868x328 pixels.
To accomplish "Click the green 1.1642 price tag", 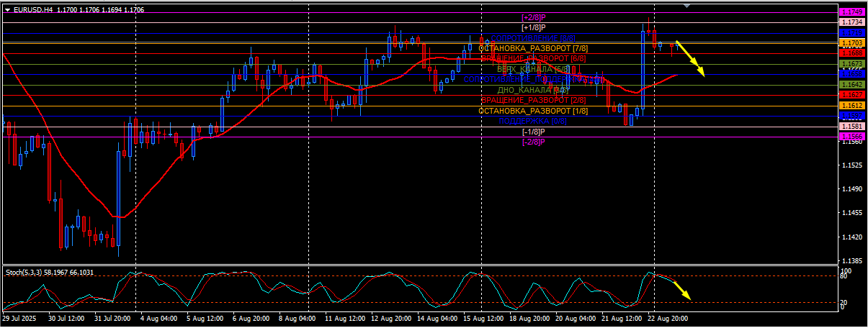I will click(x=853, y=84).
